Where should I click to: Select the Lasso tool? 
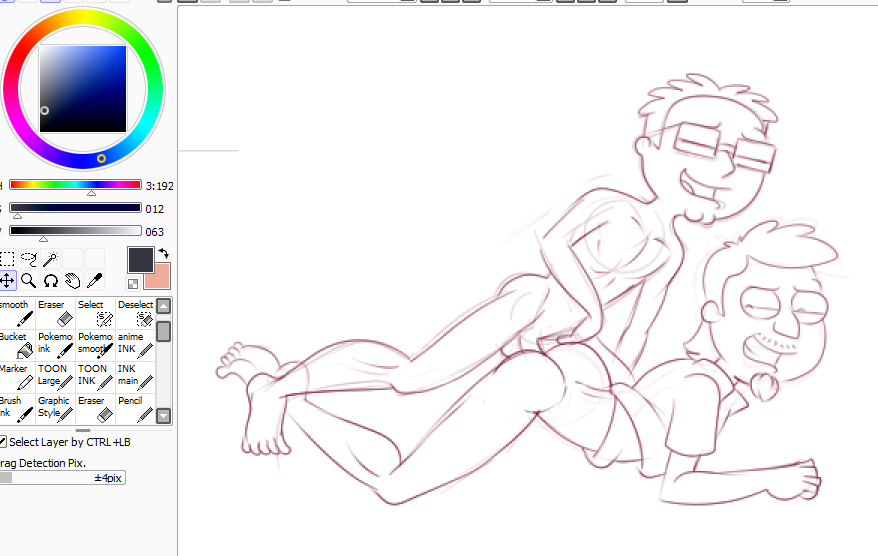[29, 259]
